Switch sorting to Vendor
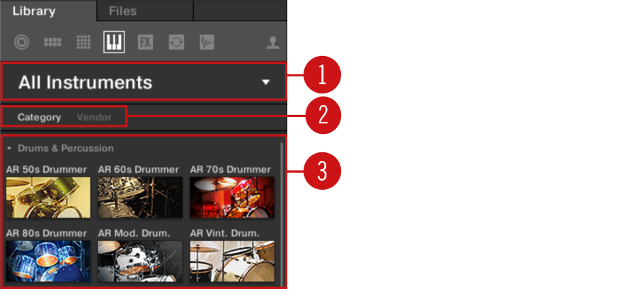 94,117
